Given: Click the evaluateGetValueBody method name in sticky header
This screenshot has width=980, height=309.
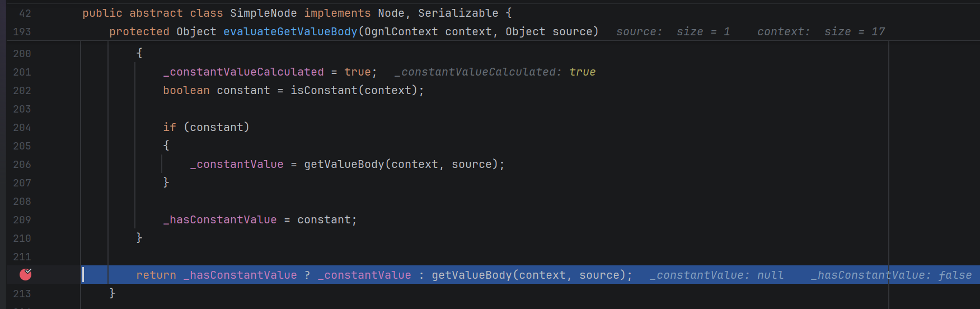Looking at the screenshot, I should 290,32.
